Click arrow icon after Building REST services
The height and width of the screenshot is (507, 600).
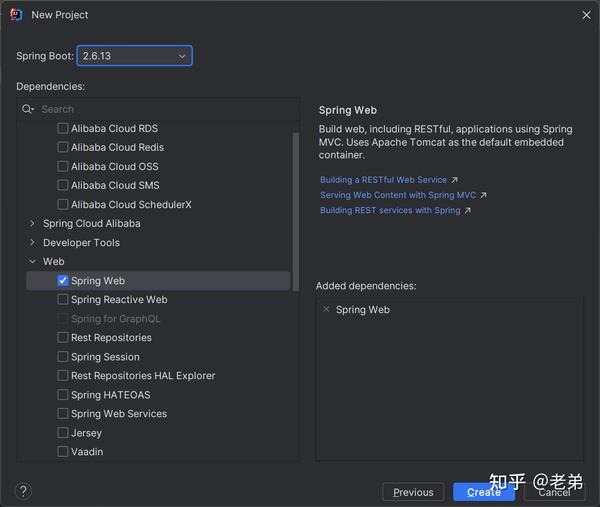pyautogui.click(x=468, y=210)
